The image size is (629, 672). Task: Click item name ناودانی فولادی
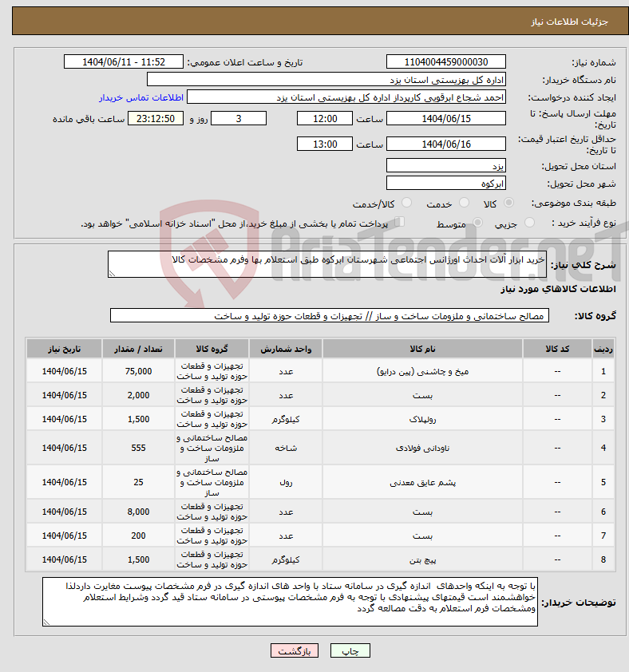[x=422, y=448]
